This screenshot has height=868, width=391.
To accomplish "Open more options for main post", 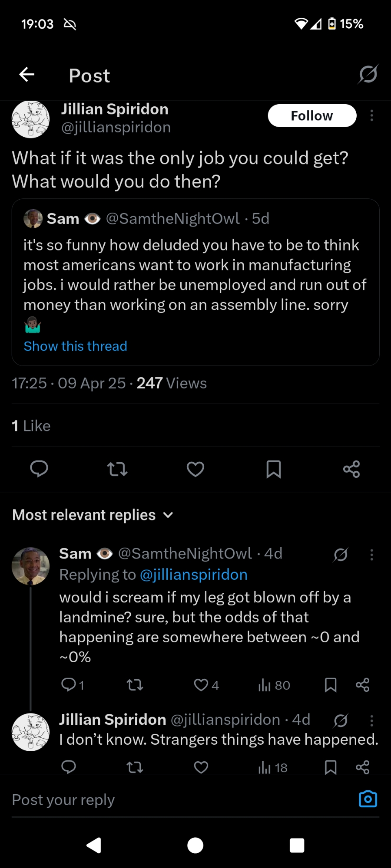I will tap(371, 115).
